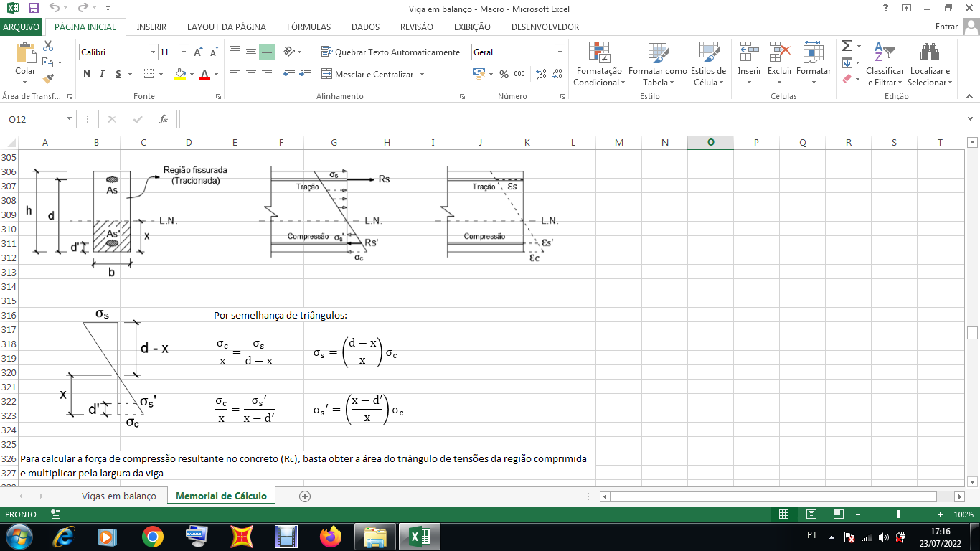980x551 pixels.
Task: Click the Insert Function fx icon
Action: pyautogui.click(x=164, y=119)
